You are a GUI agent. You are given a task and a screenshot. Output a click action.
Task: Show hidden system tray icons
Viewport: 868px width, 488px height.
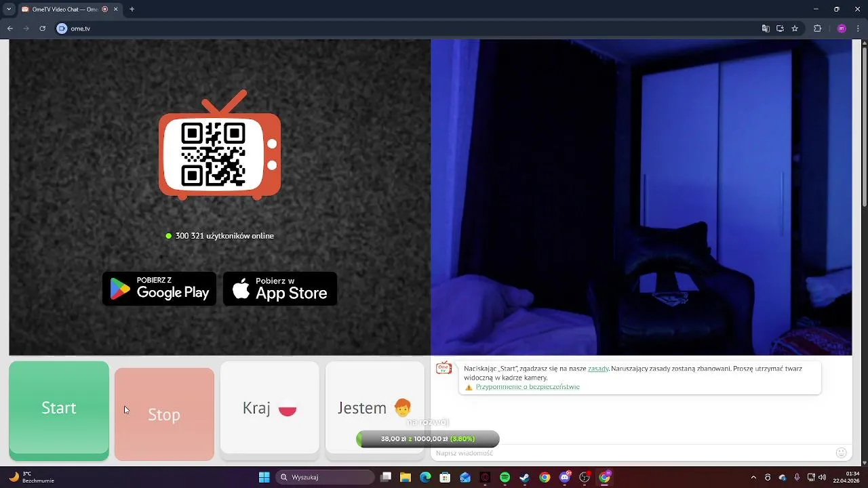coord(753,477)
